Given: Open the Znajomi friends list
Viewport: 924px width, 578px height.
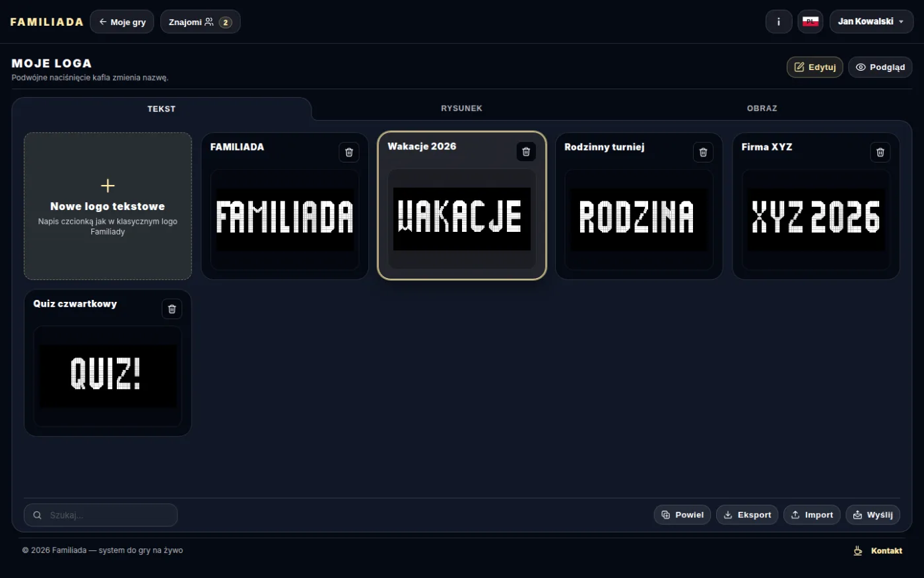Looking at the screenshot, I should coord(200,22).
